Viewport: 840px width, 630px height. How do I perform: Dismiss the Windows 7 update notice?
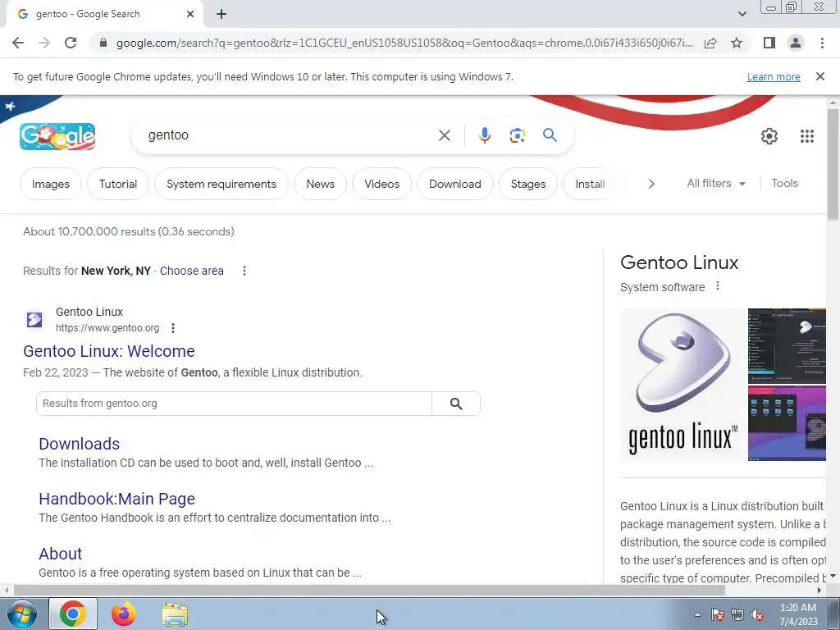tap(820, 76)
